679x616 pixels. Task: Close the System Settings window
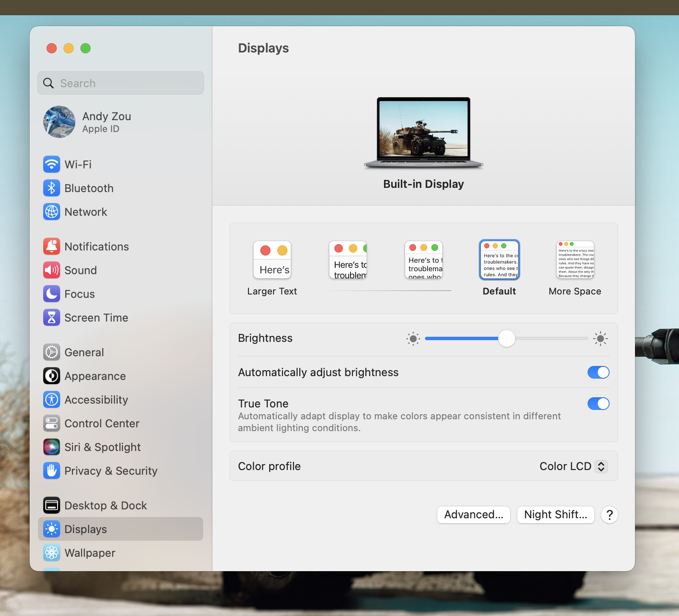coord(52,48)
